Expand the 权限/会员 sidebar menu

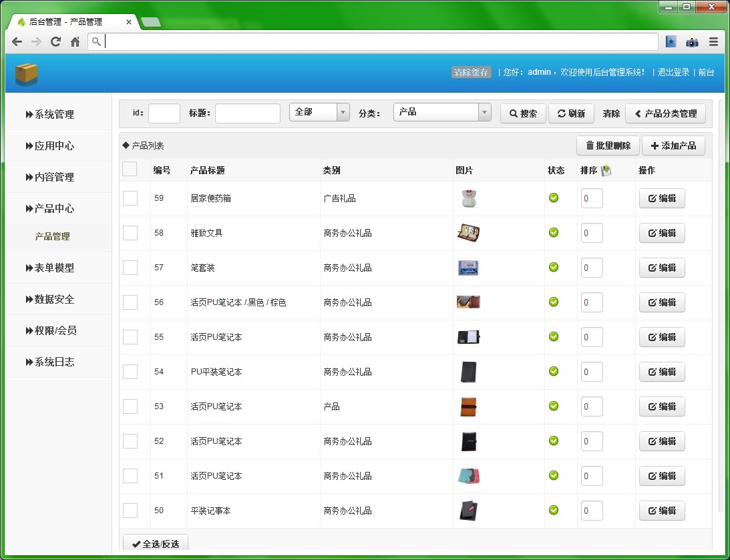pyautogui.click(x=50, y=330)
